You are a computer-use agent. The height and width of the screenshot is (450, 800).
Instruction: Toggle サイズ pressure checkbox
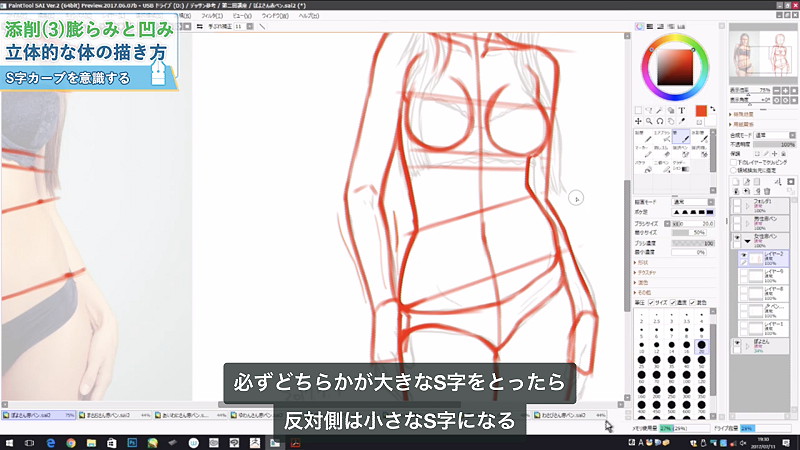[652, 303]
